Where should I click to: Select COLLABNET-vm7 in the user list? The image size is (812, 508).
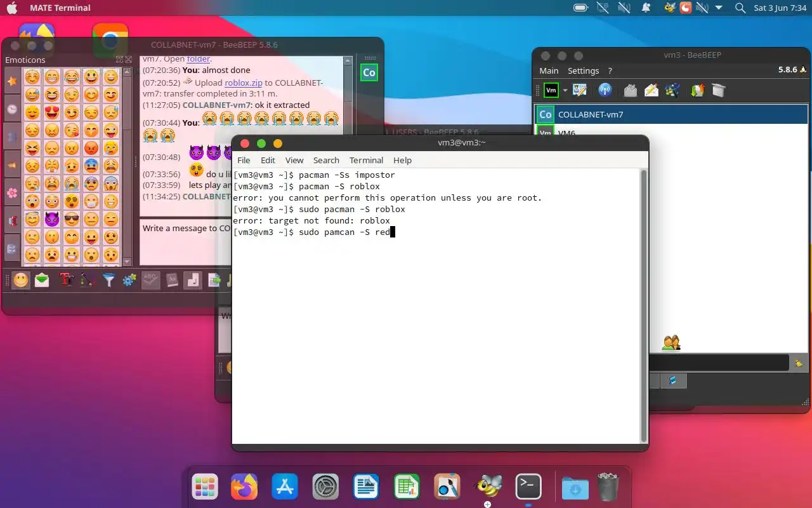click(672, 114)
